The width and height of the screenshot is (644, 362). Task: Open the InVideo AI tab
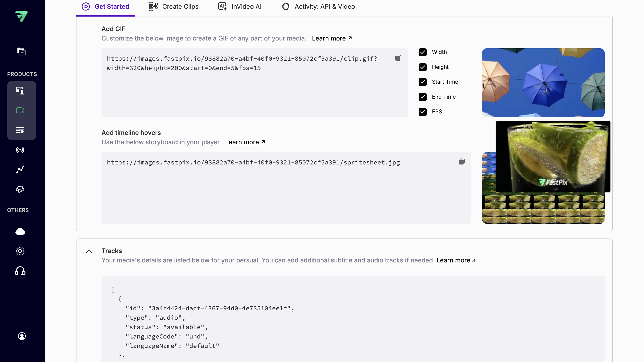[239, 6]
